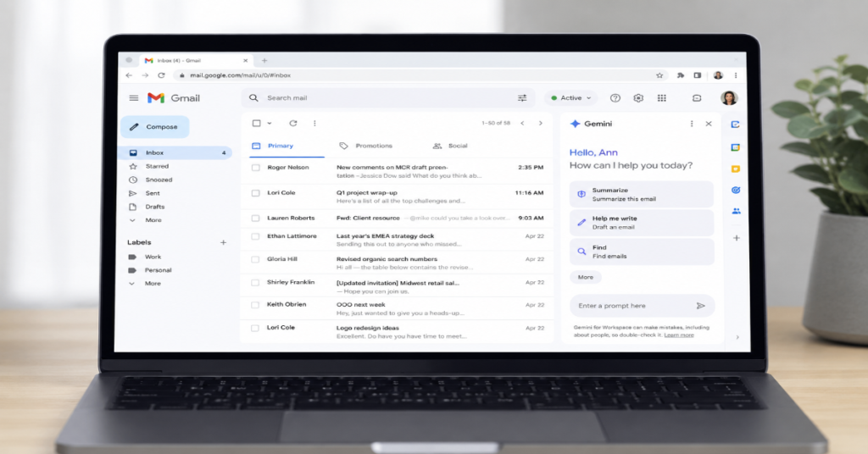Click the Gemini icon next to the account avatar
Image resolution: width=868 pixels, height=454 pixels.
point(697,98)
